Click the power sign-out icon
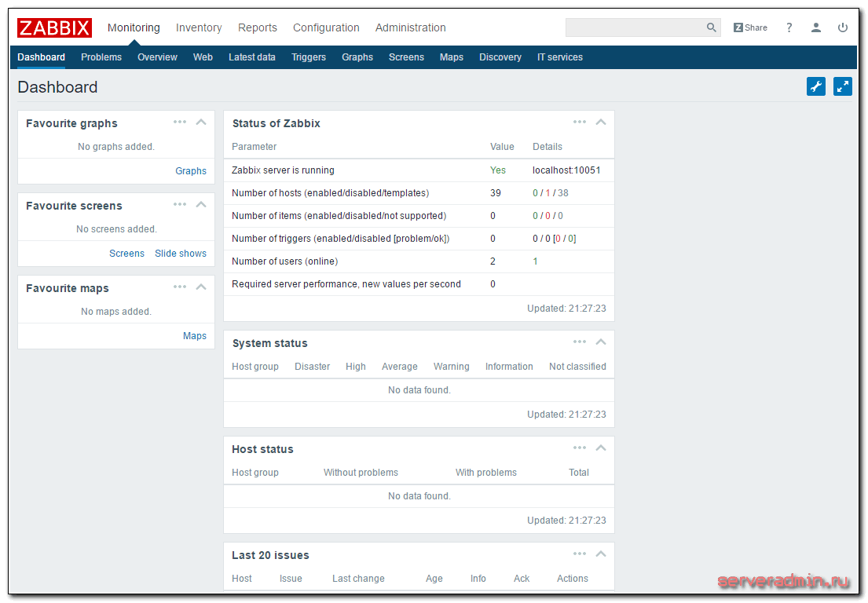The image size is (868, 603). pyautogui.click(x=843, y=27)
